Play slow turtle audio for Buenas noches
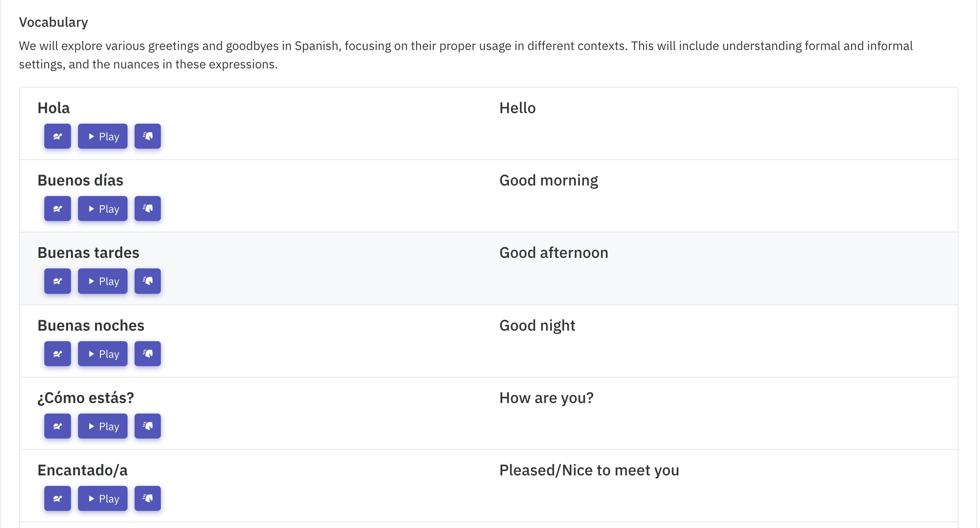The image size is (980, 528). (57, 354)
